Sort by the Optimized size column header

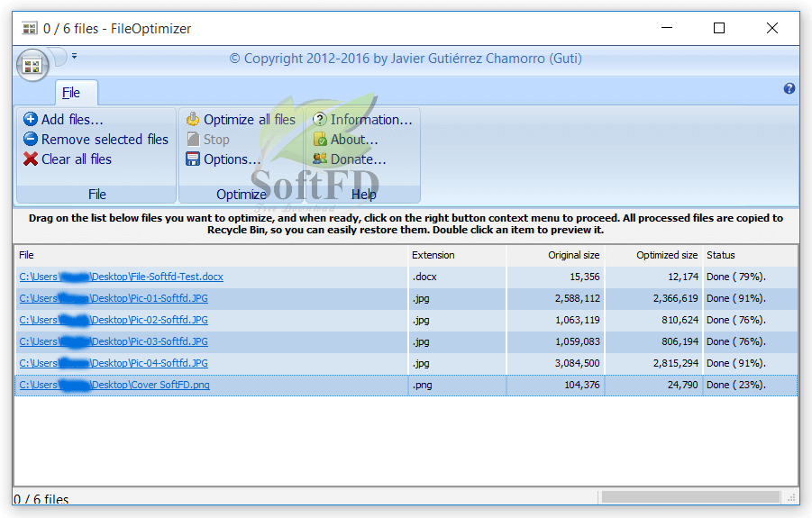pyautogui.click(x=653, y=255)
